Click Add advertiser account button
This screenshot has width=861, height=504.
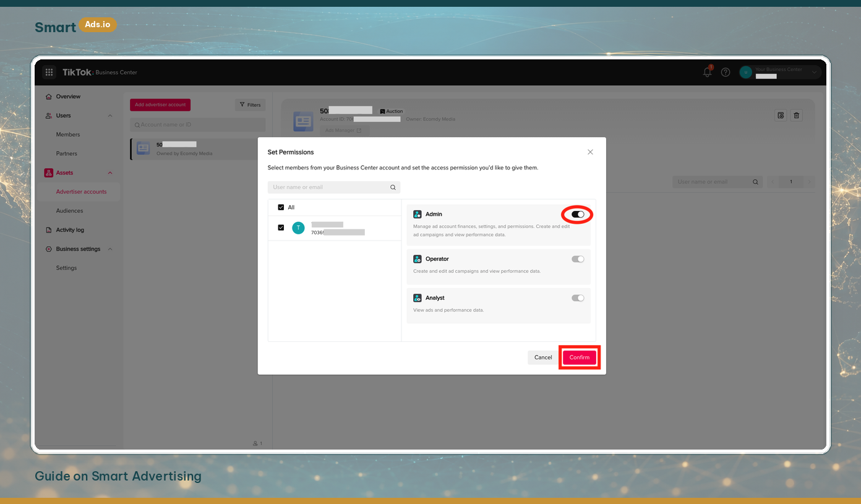[160, 105]
